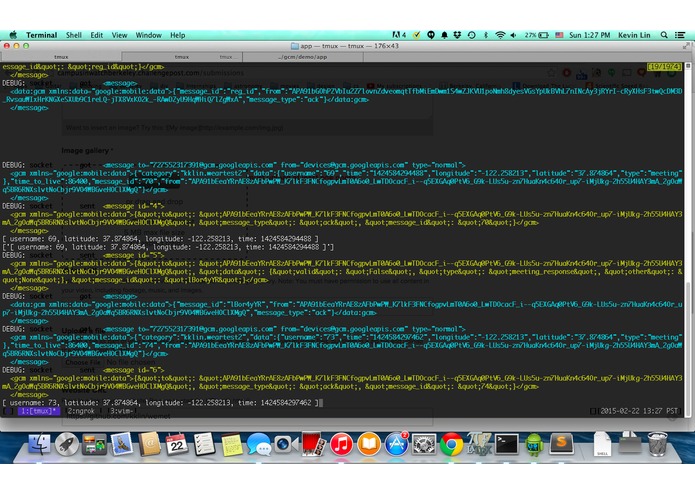Open Google Chrome in the Dock
Screen dimensions: 695x494
click(x=452, y=444)
